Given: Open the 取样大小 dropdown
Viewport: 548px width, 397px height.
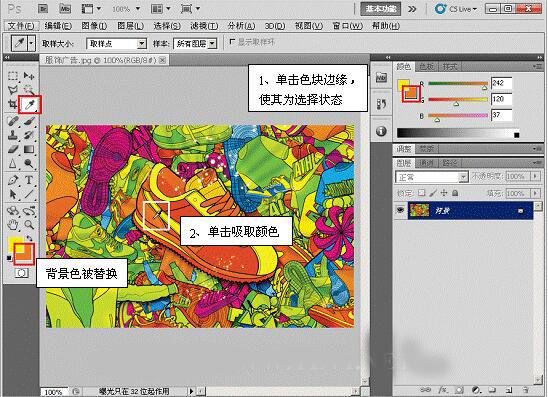Looking at the screenshot, I should (x=116, y=44).
